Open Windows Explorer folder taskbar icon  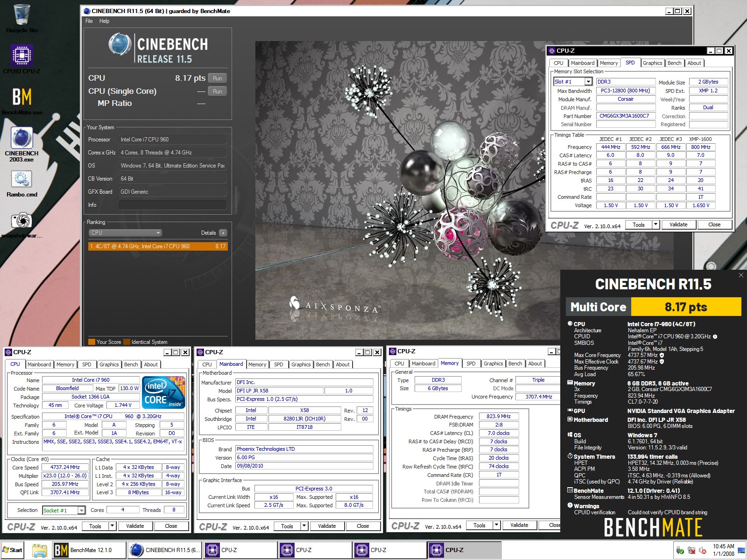point(40,550)
